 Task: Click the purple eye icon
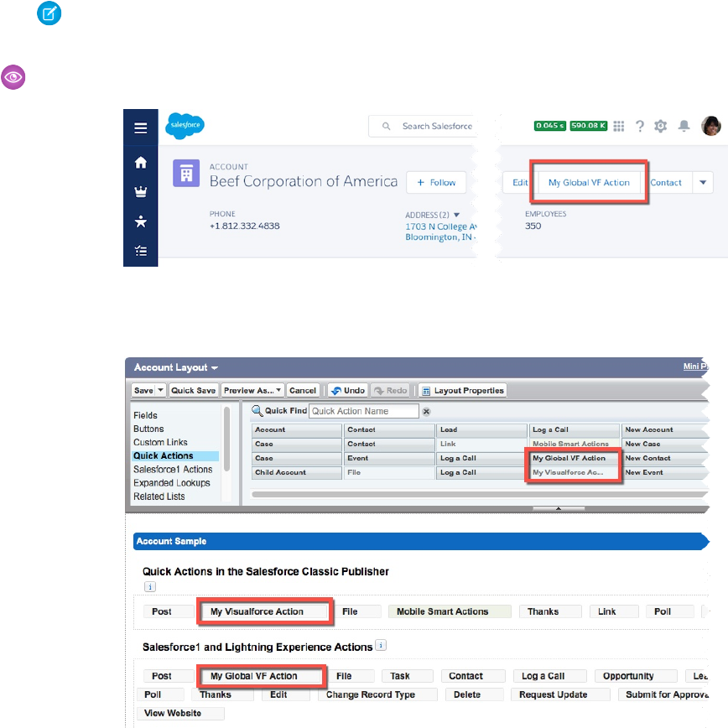(x=13, y=77)
